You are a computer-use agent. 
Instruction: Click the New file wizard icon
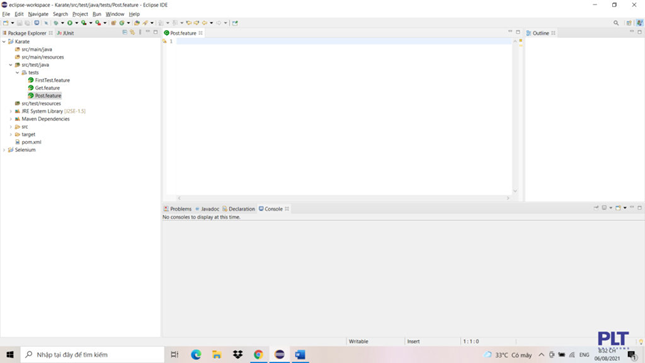coord(6,23)
